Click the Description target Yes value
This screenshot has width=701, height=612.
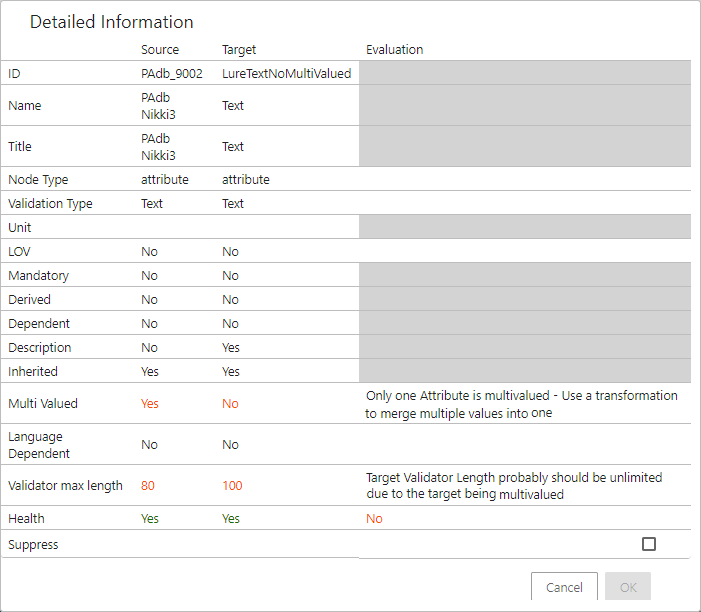coord(231,347)
